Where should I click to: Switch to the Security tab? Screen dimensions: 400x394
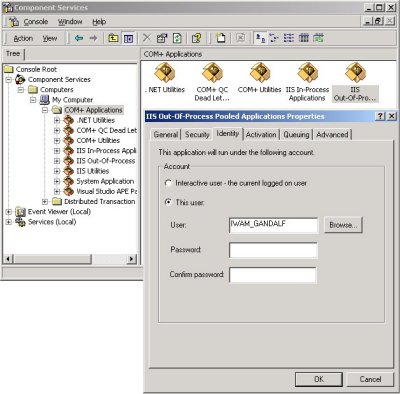197,134
